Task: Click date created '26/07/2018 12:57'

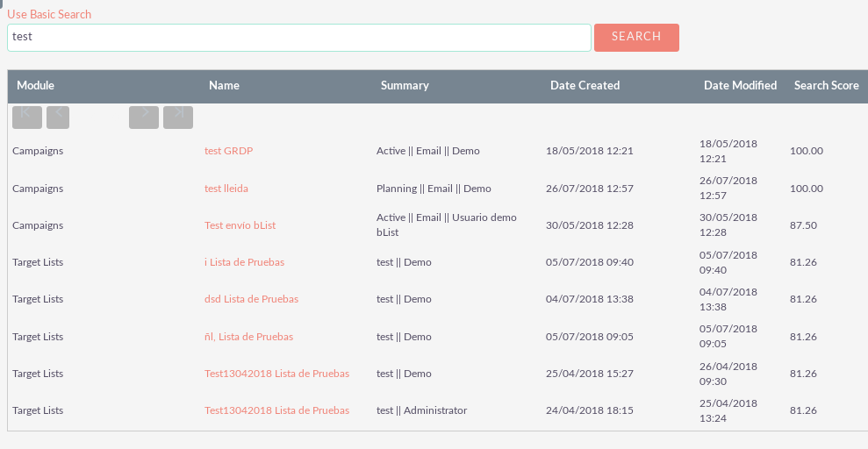Action: pos(589,189)
